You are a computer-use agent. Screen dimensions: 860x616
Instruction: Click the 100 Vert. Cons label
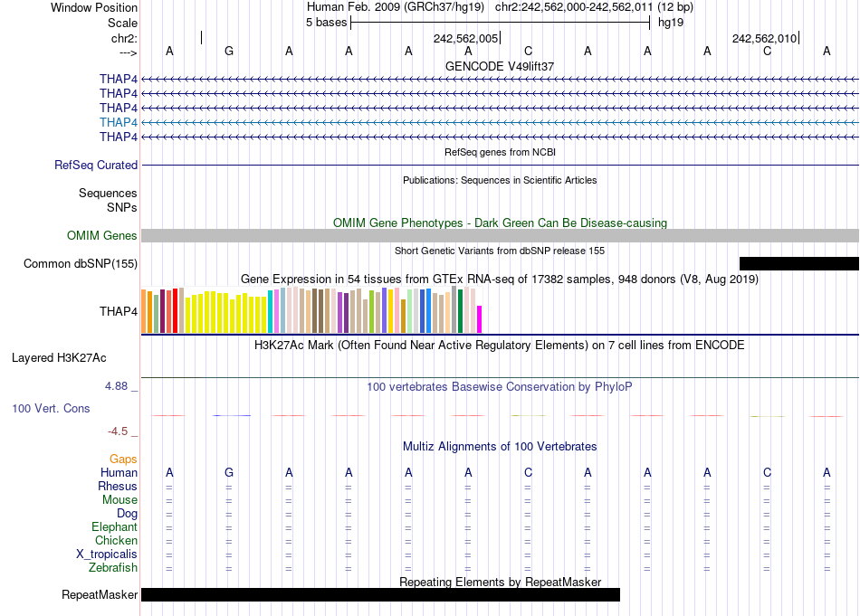click(51, 408)
